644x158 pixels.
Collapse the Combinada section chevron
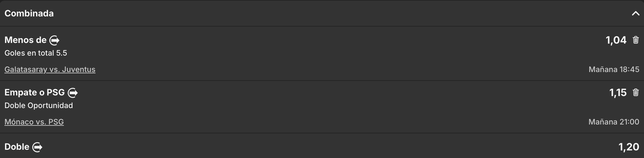point(635,14)
